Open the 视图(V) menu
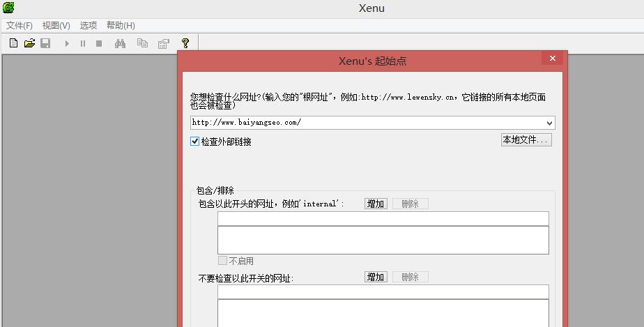The image size is (644, 327). 56,26
